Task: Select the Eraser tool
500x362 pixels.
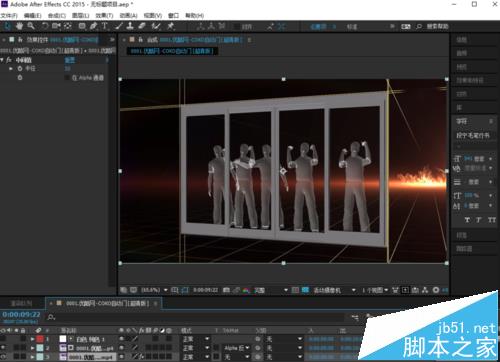Action: (x=142, y=26)
